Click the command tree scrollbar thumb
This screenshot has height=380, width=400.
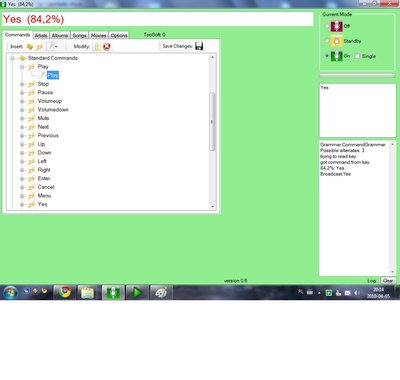(212, 122)
